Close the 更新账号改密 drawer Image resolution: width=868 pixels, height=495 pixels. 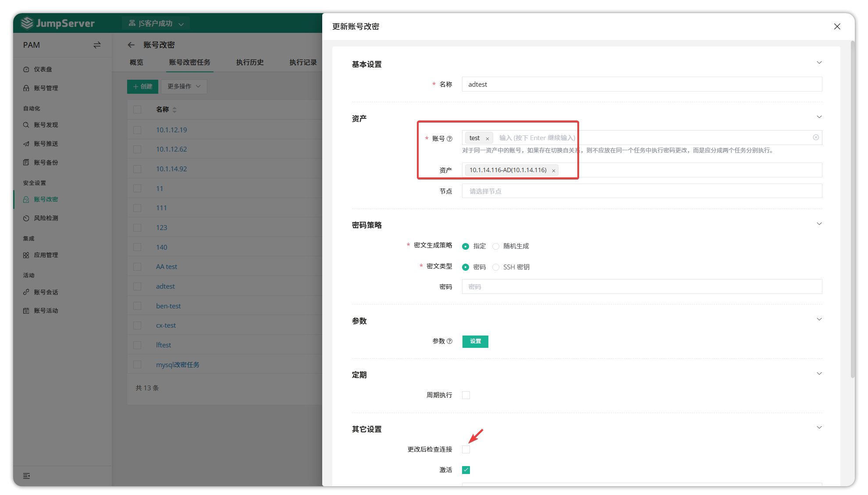click(x=837, y=27)
